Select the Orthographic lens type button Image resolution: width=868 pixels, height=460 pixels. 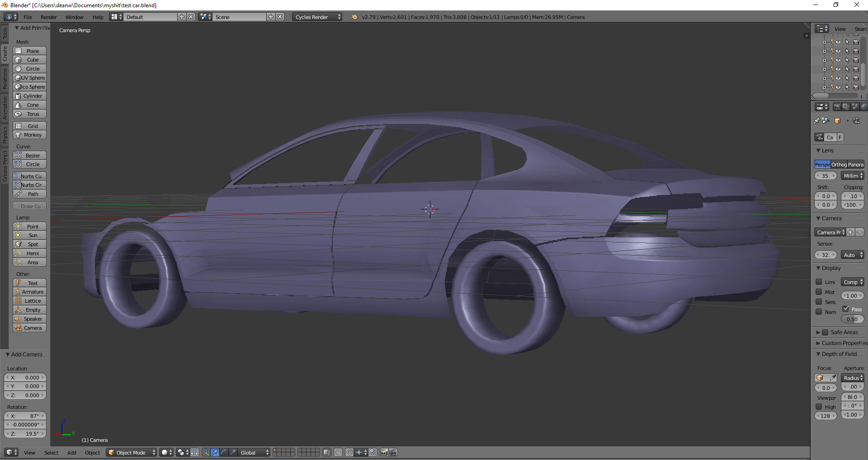839,165
